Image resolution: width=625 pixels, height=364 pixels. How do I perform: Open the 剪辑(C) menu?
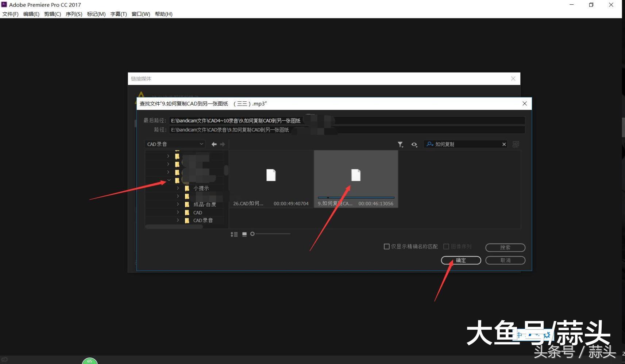[53, 14]
